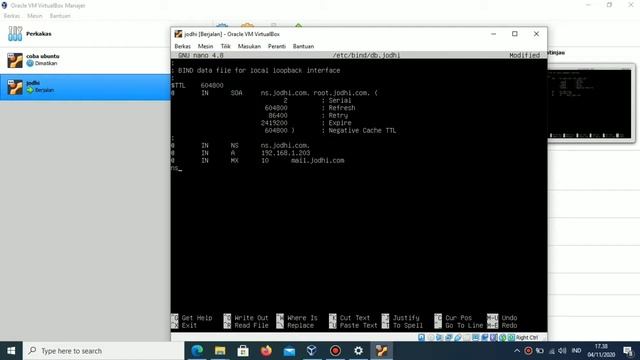Viewport: 640px width, 360px height.
Task: Click battery icon in system tray
Action: [540, 351]
